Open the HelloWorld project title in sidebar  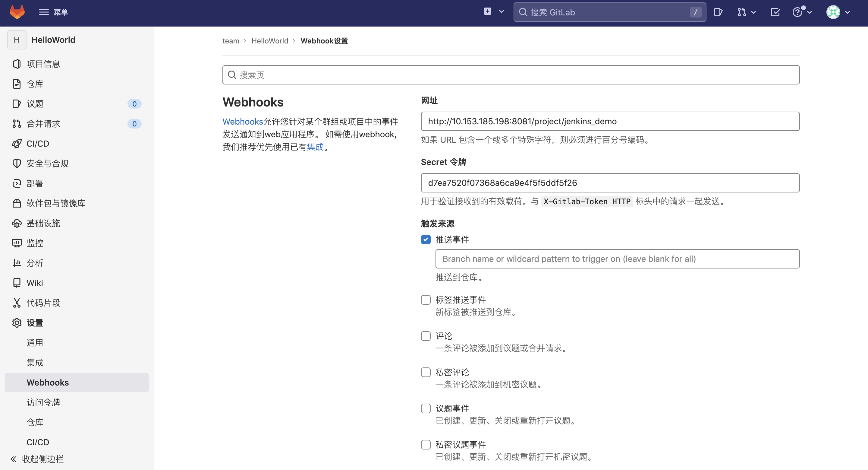click(x=53, y=40)
